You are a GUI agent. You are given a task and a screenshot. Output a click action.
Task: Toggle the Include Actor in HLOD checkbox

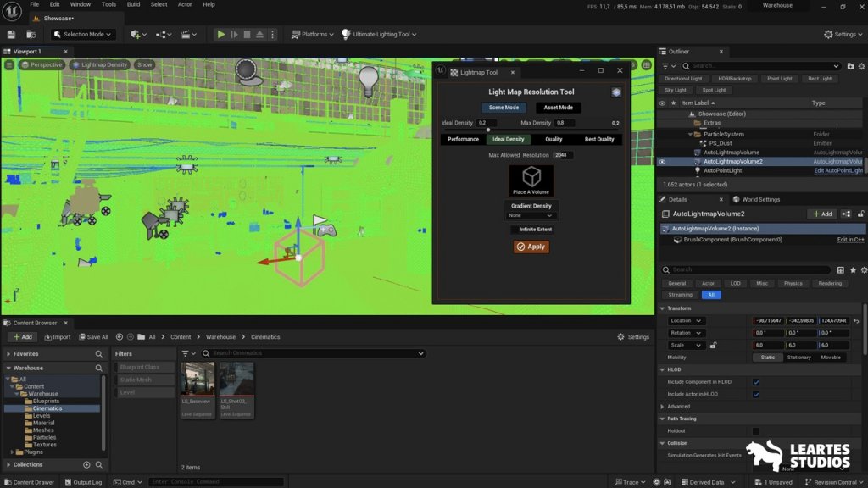[x=756, y=394]
